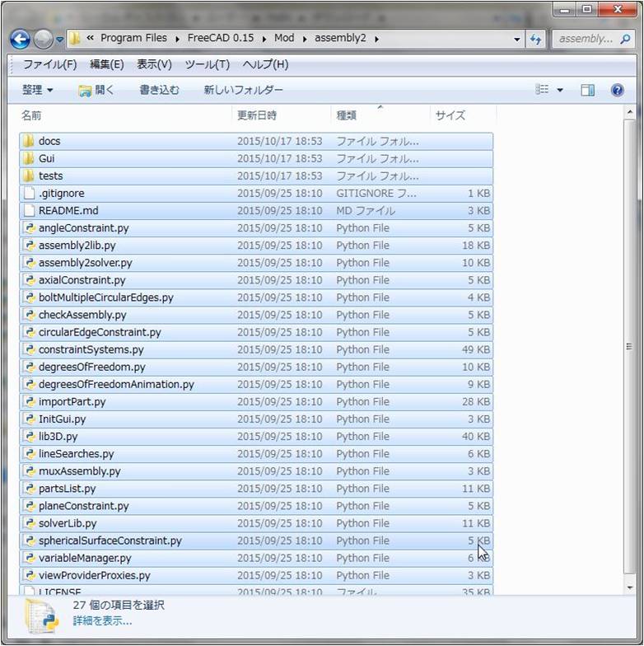Click the folder icon in the address bar

tap(74, 39)
